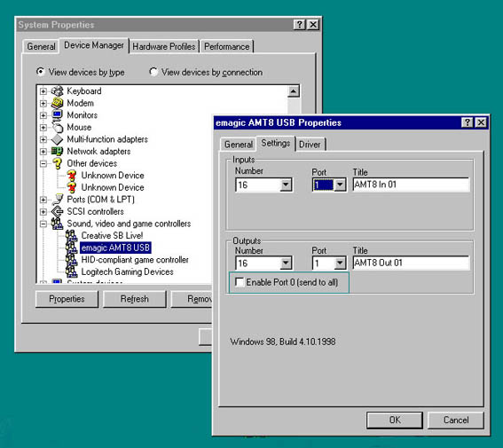The image size is (503, 448).
Task: Click OK in AMT8 USB Properties
Action: pos(395,420)
